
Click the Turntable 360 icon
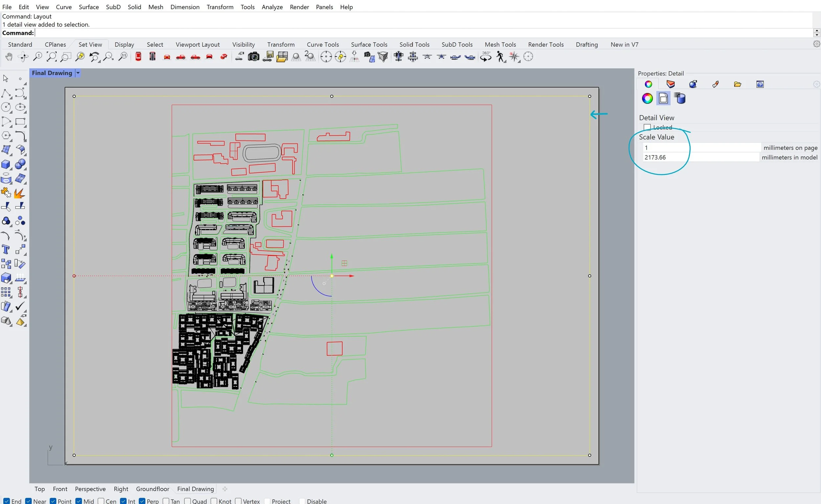click(486, 57)
